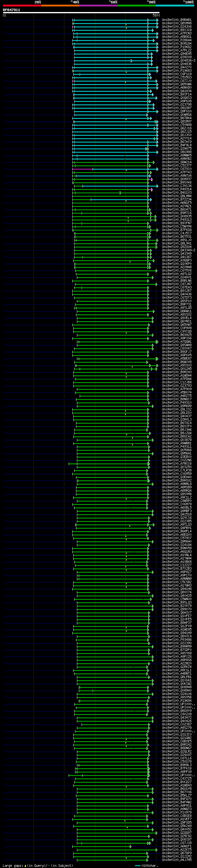Select hit UniRef100_A9SV56

pyautogui.click(x=176, y=697)
